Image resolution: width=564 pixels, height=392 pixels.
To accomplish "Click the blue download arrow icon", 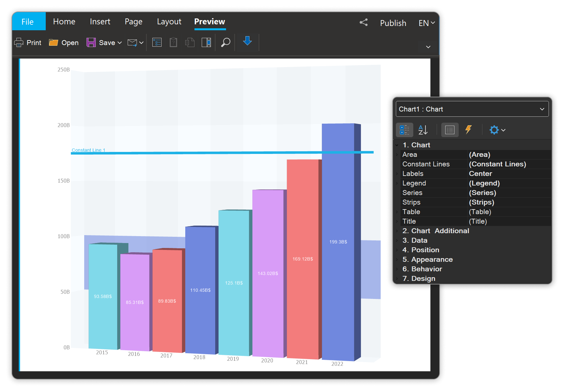I will pos(247,41).
